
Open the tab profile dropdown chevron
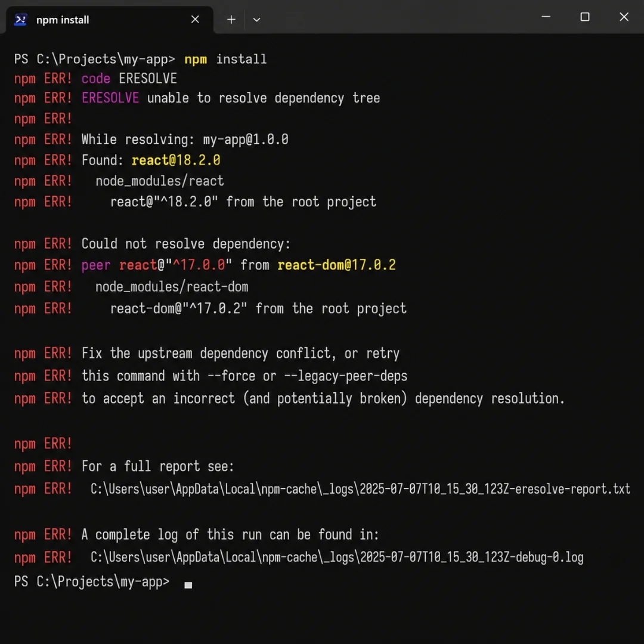(x=256, y=20)
